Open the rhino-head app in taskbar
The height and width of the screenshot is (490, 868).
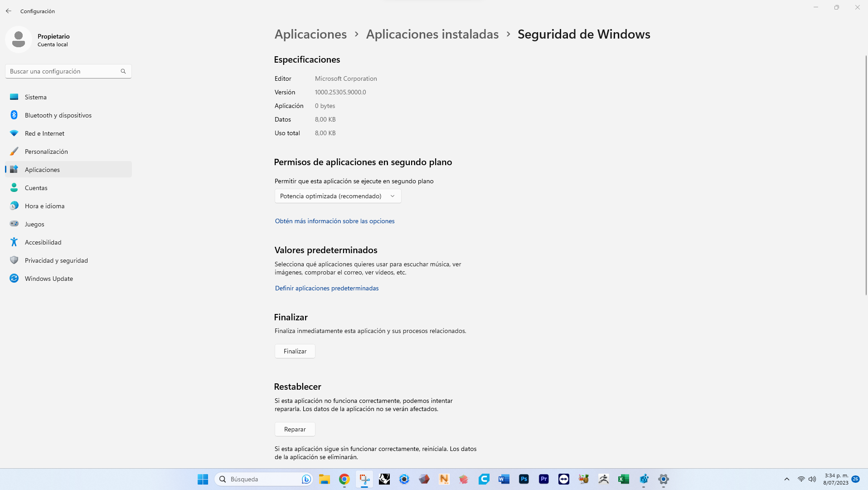[384, 479]
